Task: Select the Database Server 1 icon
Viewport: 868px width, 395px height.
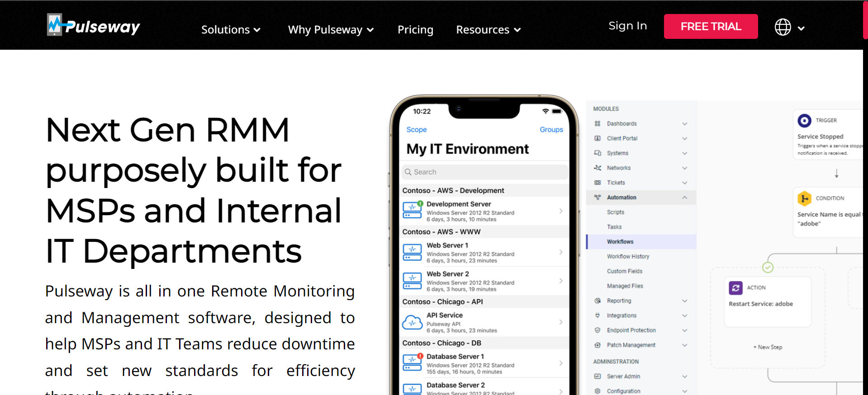Action: [x=413, y=362]
